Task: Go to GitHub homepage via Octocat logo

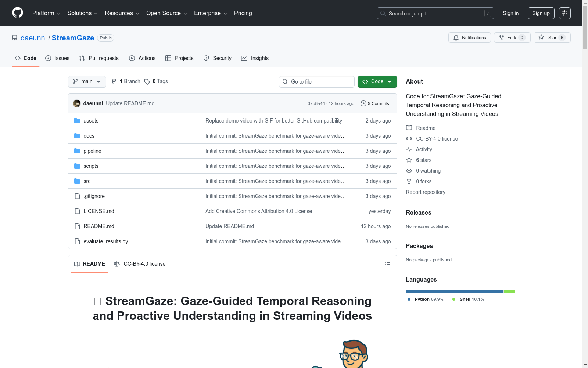Action: [18, 13]
